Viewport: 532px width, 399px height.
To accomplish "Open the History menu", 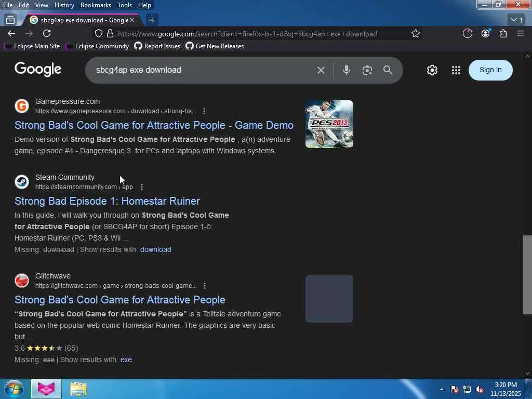I will point(64,5).
